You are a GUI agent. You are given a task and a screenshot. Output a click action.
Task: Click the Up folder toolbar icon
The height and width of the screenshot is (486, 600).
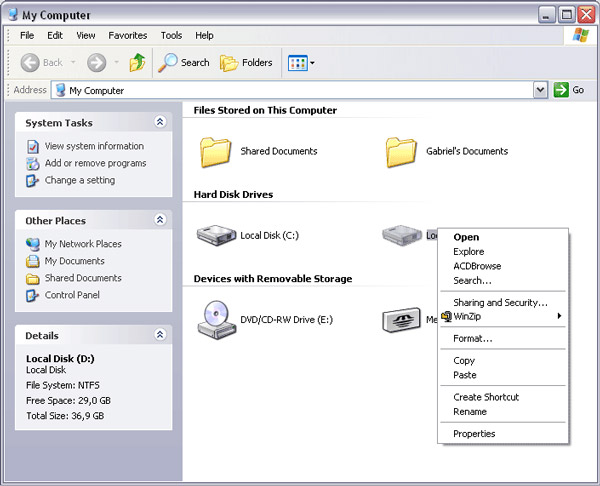(x=137, y=63)
